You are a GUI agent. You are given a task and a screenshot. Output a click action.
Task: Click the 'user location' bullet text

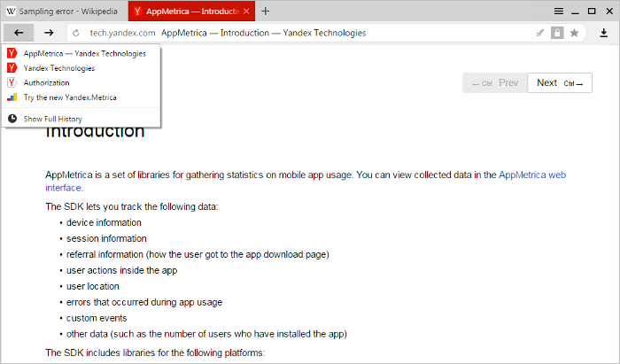coord(92,286)
